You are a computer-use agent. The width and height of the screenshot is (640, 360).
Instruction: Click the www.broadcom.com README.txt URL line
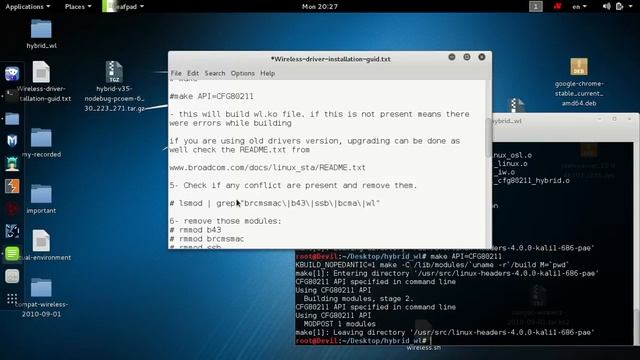pos(267,168)
